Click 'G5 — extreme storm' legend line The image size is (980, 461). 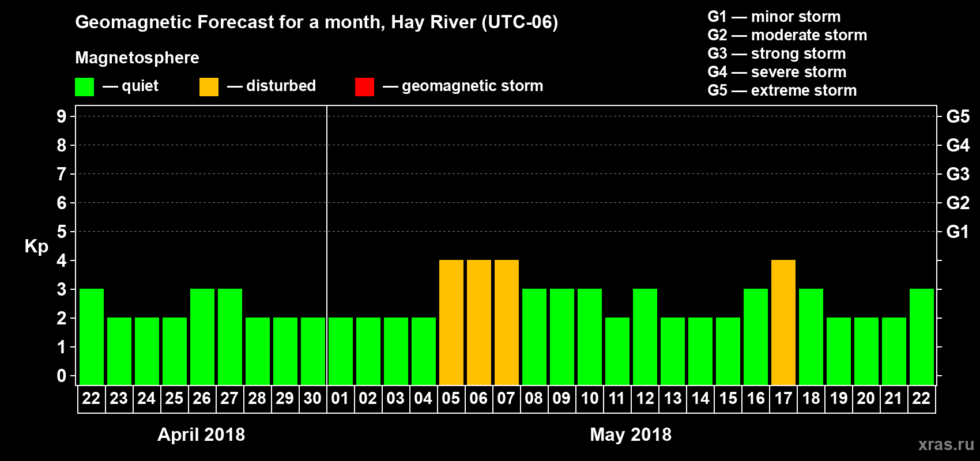[782, 90]
